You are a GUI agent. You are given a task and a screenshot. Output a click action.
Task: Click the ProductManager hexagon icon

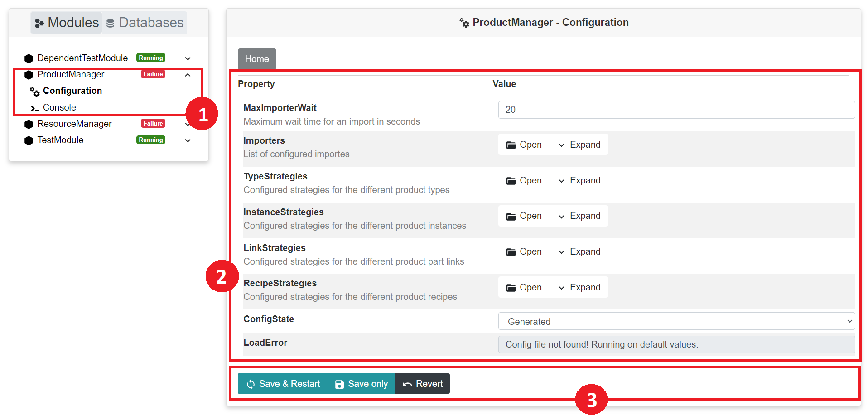coord(29,75)
